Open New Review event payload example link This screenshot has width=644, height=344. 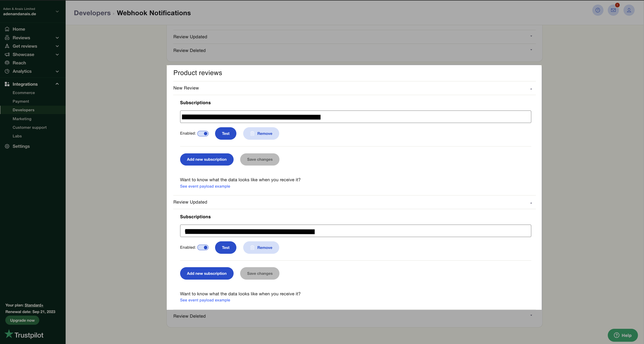tap(205, 186)
